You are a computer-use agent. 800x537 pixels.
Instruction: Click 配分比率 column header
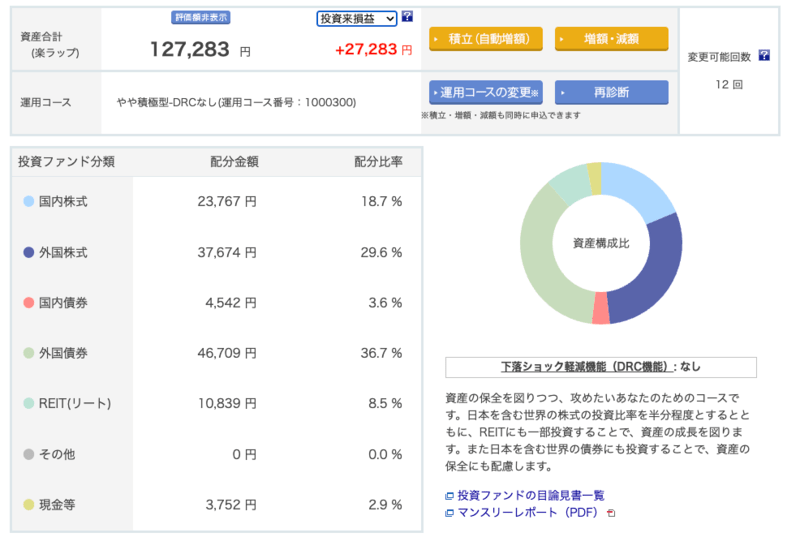pyautogui.click(x=378, y=162)
